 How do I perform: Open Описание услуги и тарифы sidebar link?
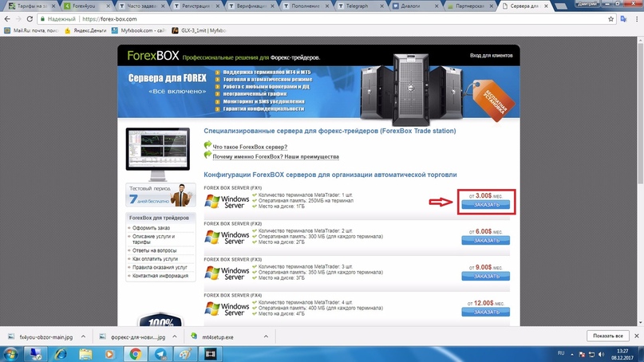(153, 239)
